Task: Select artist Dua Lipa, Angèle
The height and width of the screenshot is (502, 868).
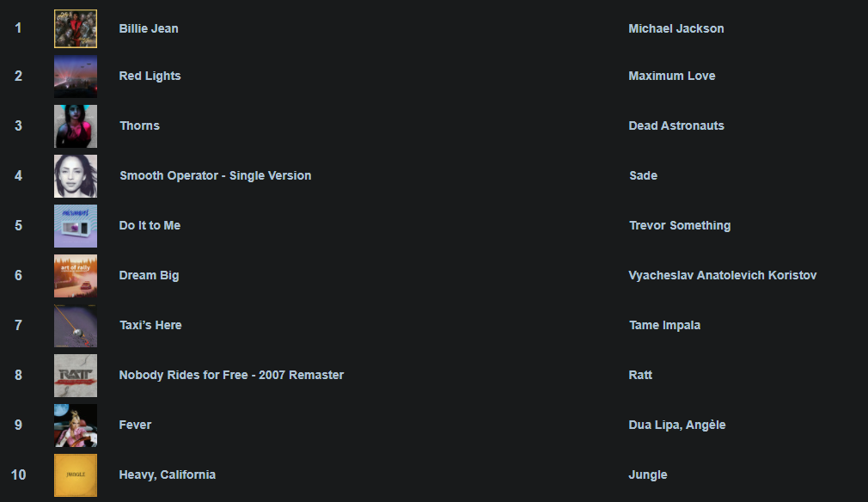Action: point(676,425)
